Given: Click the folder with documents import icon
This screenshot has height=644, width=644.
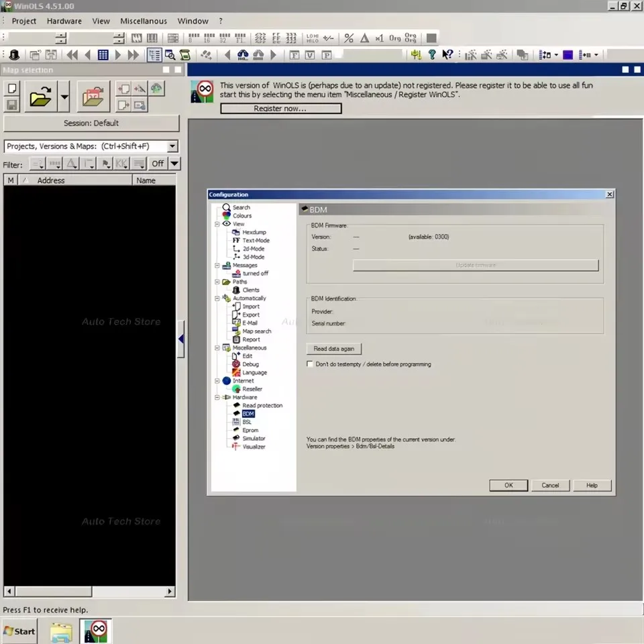Looking at the screenshot, I should [x=93, y=97].
